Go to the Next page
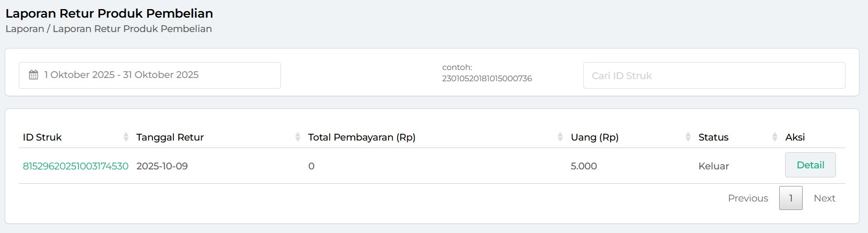Viewport: 868px width, 233px height. tap(824, 198)
